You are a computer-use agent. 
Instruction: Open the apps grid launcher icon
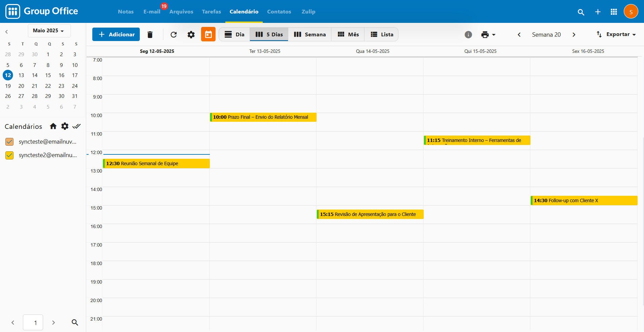click(x=614, y=12)
